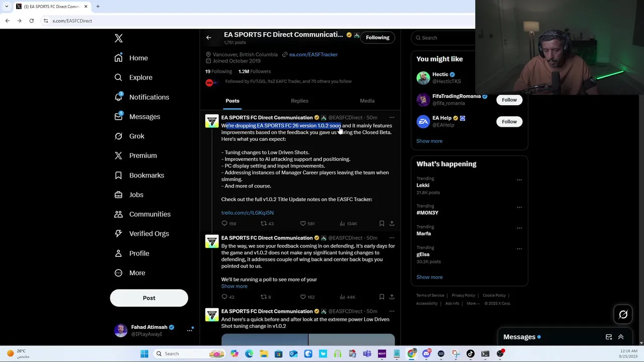The image size is (644, 362).
Task: Open the taskbar clock showing 12:16 AM
Action: pos(628,354)
